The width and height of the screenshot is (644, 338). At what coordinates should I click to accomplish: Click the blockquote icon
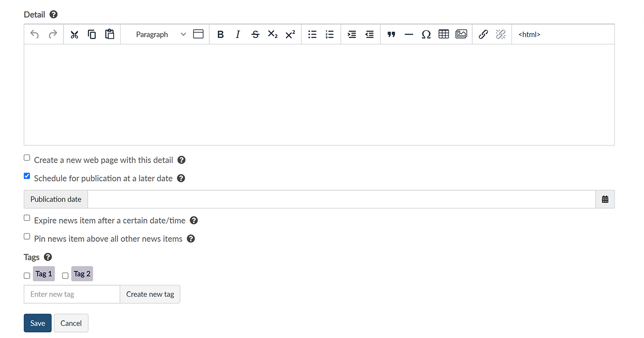(391, 34)
